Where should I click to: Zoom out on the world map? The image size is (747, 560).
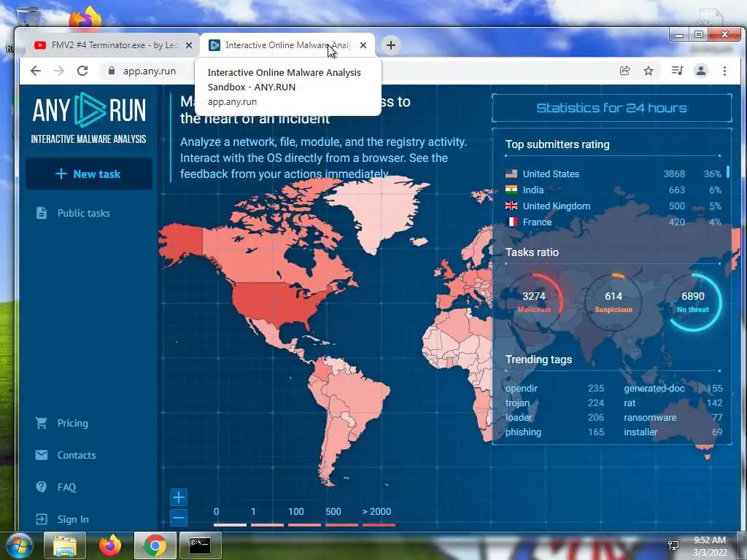(x=179, y=518)
